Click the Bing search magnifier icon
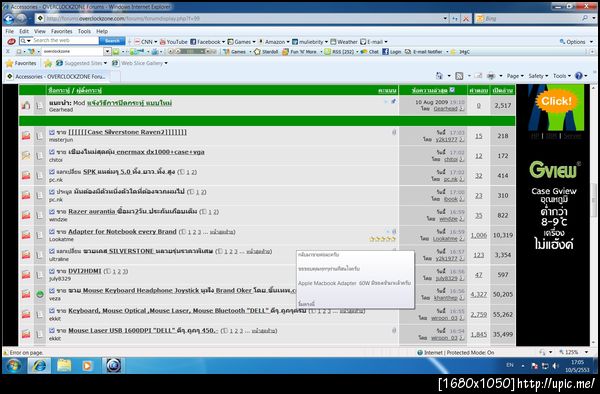 tap(585, 18)
